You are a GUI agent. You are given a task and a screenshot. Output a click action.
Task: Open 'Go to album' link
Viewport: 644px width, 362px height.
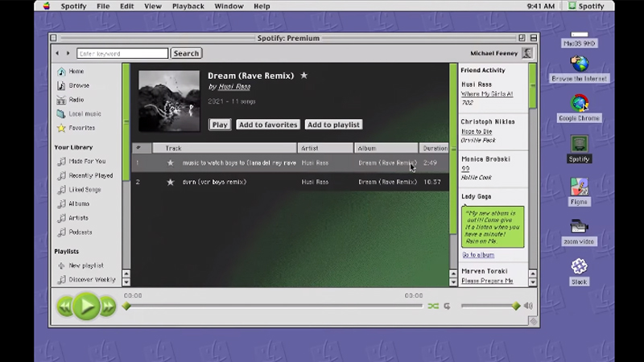[x=478, y=255]
